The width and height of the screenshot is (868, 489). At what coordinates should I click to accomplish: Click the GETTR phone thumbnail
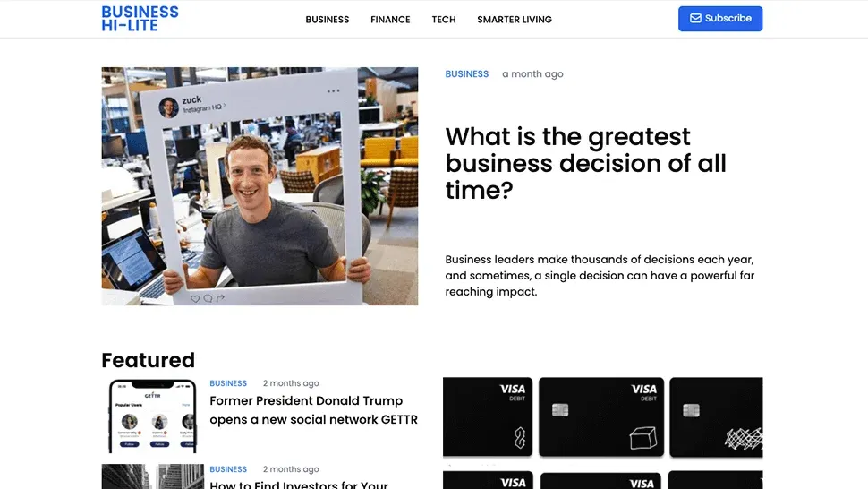[x=153, y=416]
